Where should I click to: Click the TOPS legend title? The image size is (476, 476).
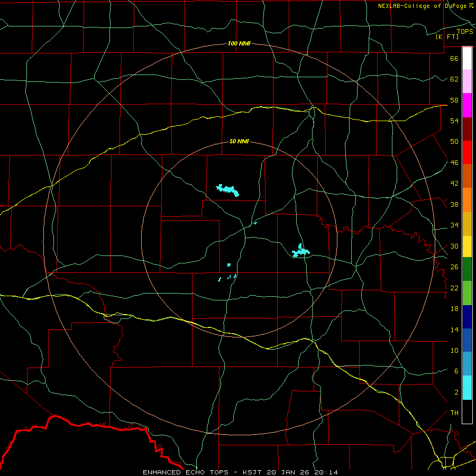(x=465, y=32)
